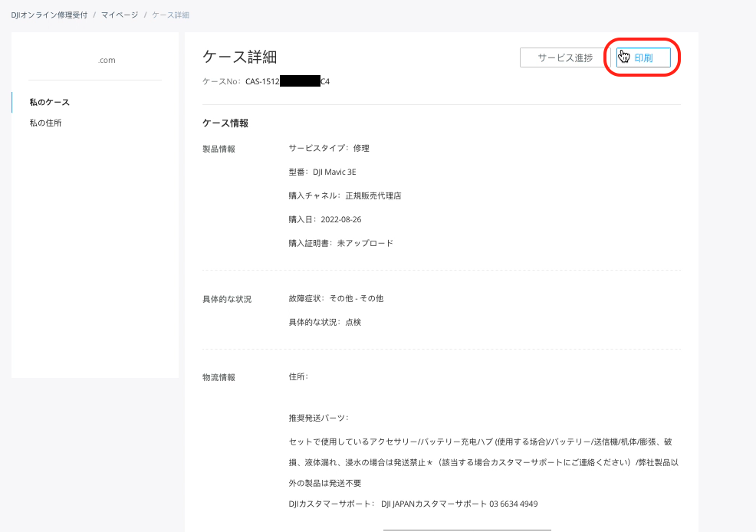Click the 型番 DJI Mavic 3E text
This screenshot has width=756, height=532.
pos(322,172)
